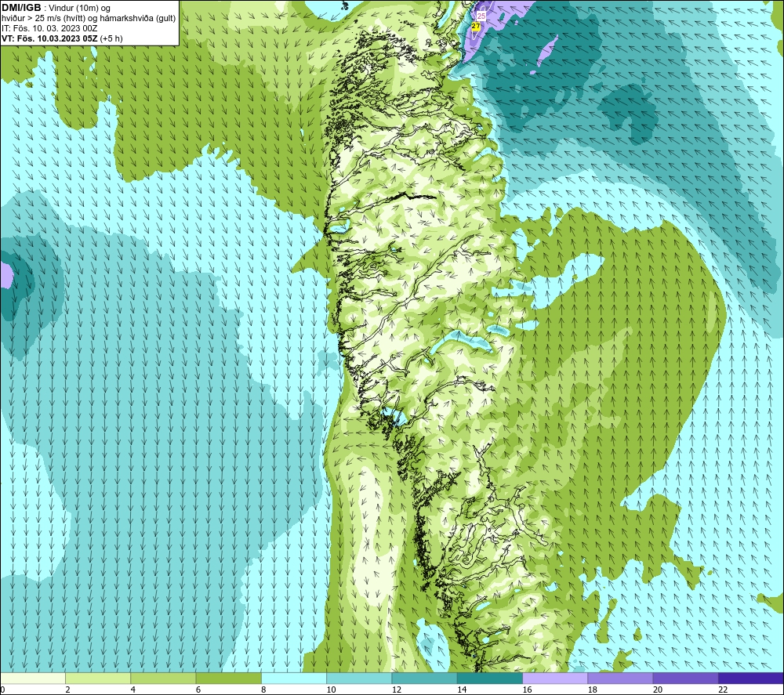This screenshot has height=695, width=784.
Task: Click the 8–10 m/s pale cyan legend swatch
Action: click(294, 678)
